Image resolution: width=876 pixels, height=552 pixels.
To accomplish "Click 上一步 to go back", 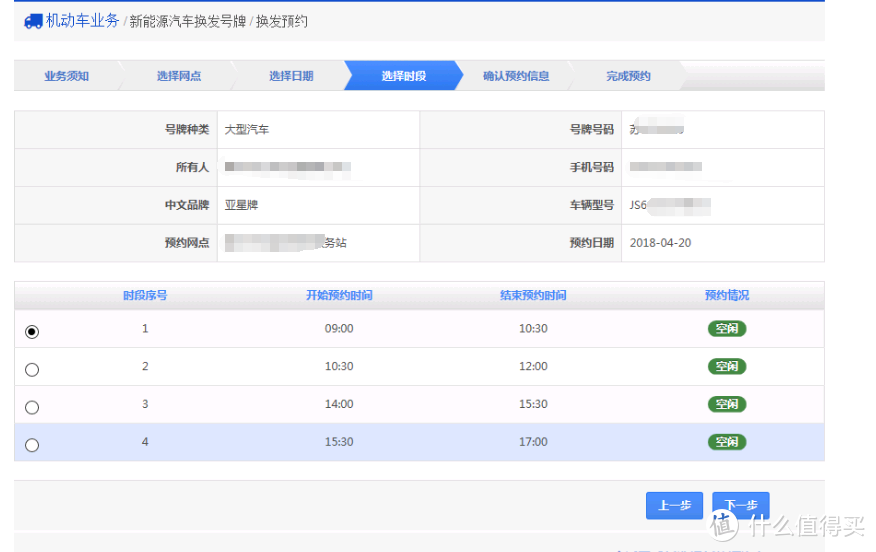I will [674, 506].
